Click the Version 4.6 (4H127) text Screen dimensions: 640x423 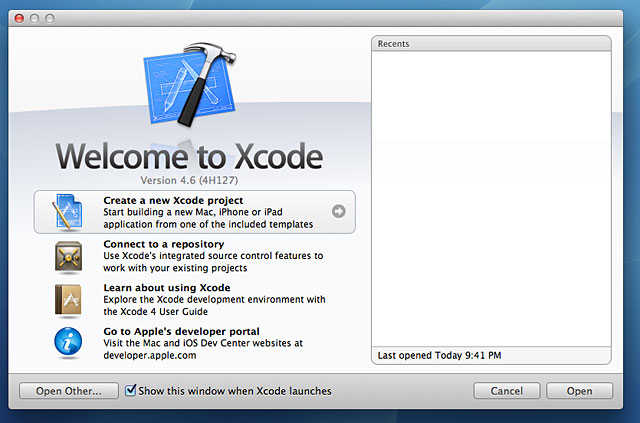(189, 180)
